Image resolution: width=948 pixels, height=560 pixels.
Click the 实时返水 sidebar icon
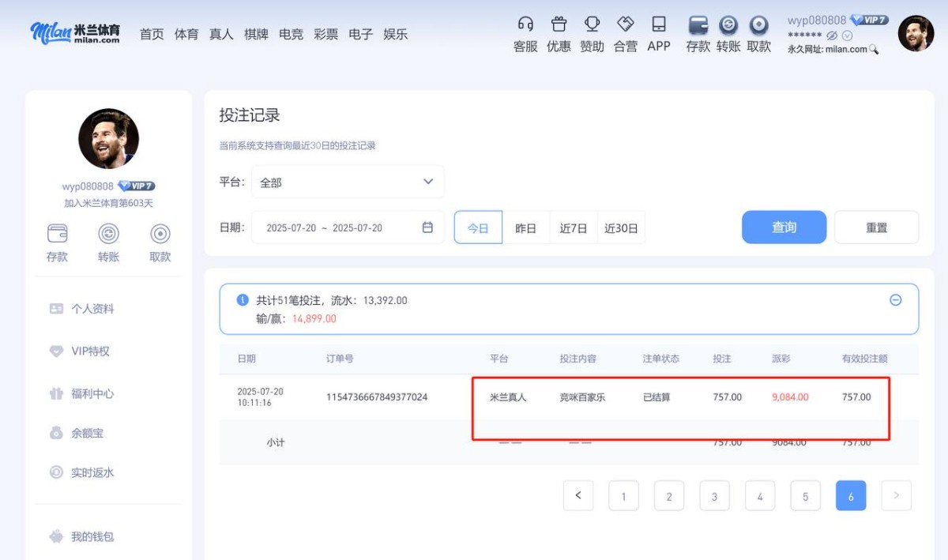pyautogui.click(x=56, y=472)
